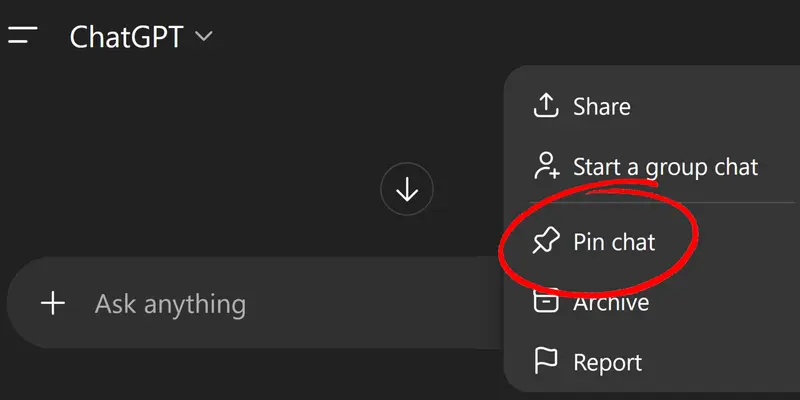The height and width of the screenshot is (400, 800).
Task: Select the Pin chat option text
Action: [x=614, y=241]
